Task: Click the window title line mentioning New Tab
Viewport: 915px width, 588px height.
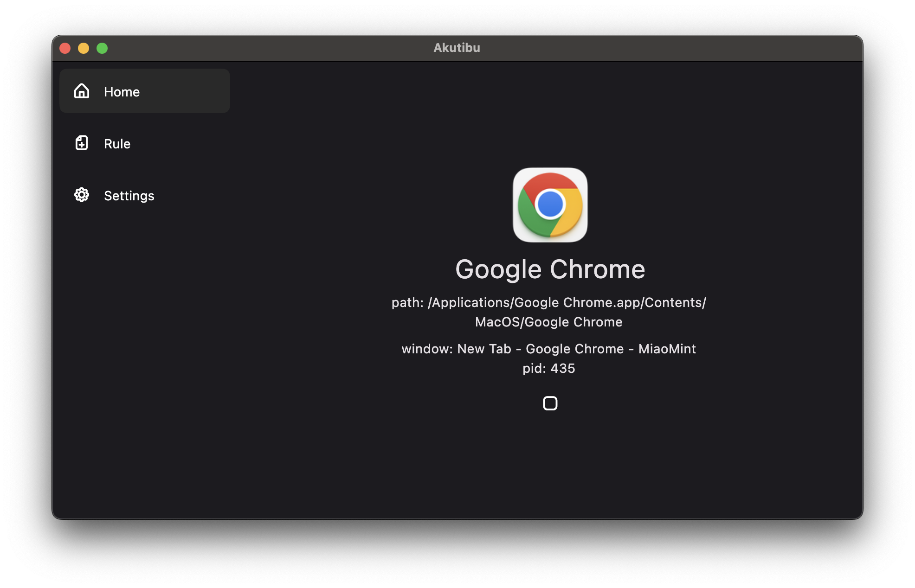Action: 548,349
